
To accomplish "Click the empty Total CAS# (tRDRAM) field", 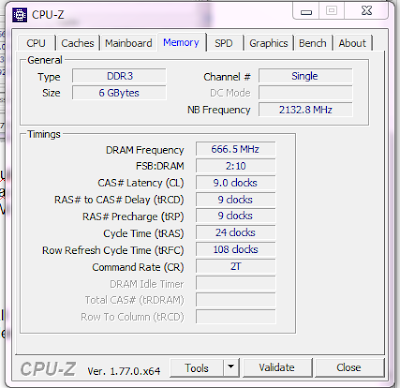I will pos(235,300).
